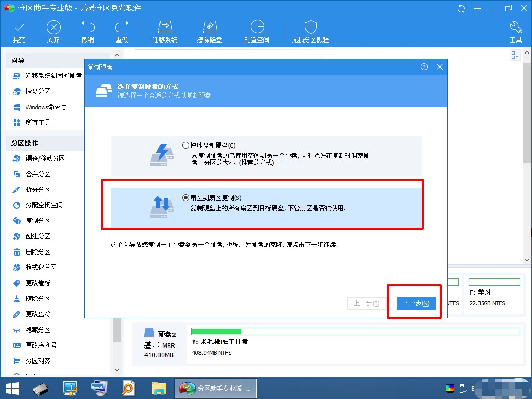Screen dimensions: 532x399
Task: Open the 无损分区教程 guide
Action: 311,32
